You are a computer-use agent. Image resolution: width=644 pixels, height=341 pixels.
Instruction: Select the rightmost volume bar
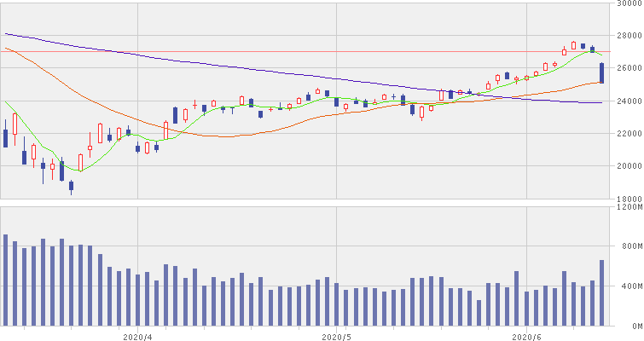point(601,292)
